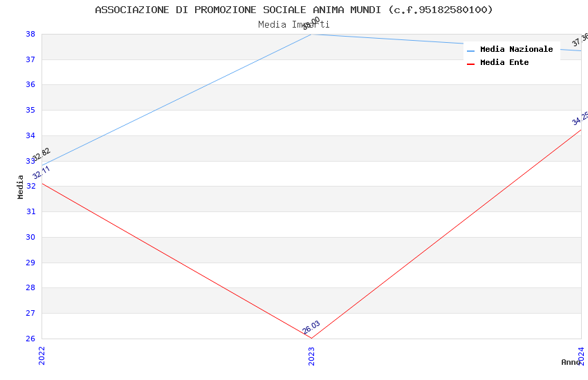
Task: Click the y-axis value 26
Action: point(30,339)
